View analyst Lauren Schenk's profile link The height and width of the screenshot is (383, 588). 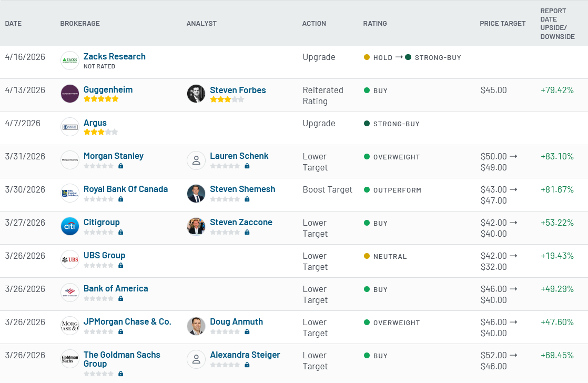coord(239,156)
